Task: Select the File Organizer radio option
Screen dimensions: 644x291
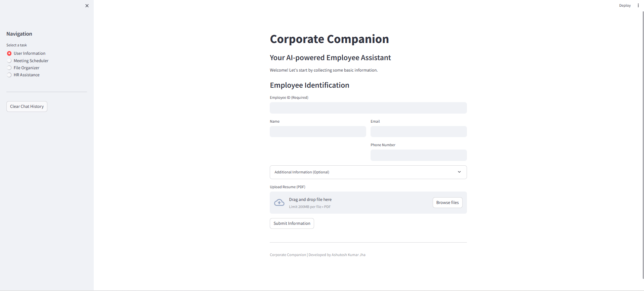Action: click(x=23, y=68)
